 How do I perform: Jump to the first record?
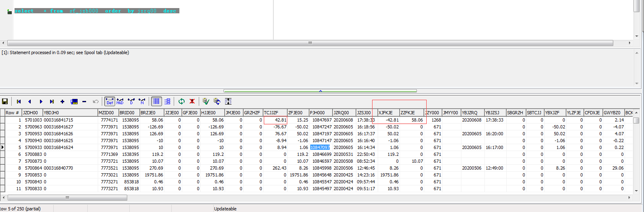pos(19,101)
